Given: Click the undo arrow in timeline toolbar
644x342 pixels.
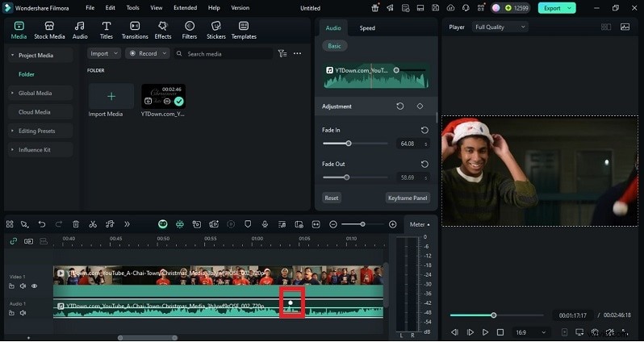Looking at the screenshot, I should [x=42, y=224].
